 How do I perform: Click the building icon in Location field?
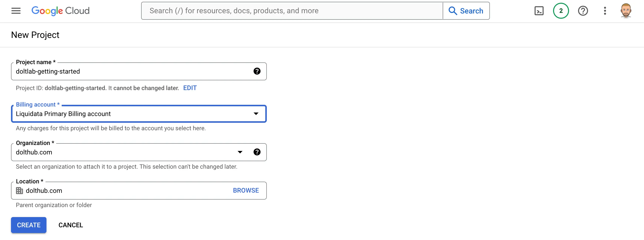click(19, 191)
